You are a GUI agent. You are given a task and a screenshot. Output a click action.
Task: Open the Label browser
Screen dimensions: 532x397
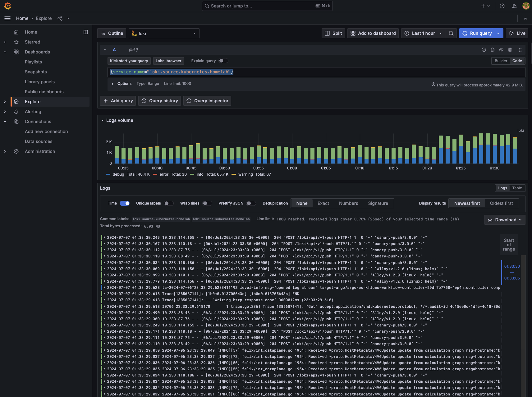point(168,61)
